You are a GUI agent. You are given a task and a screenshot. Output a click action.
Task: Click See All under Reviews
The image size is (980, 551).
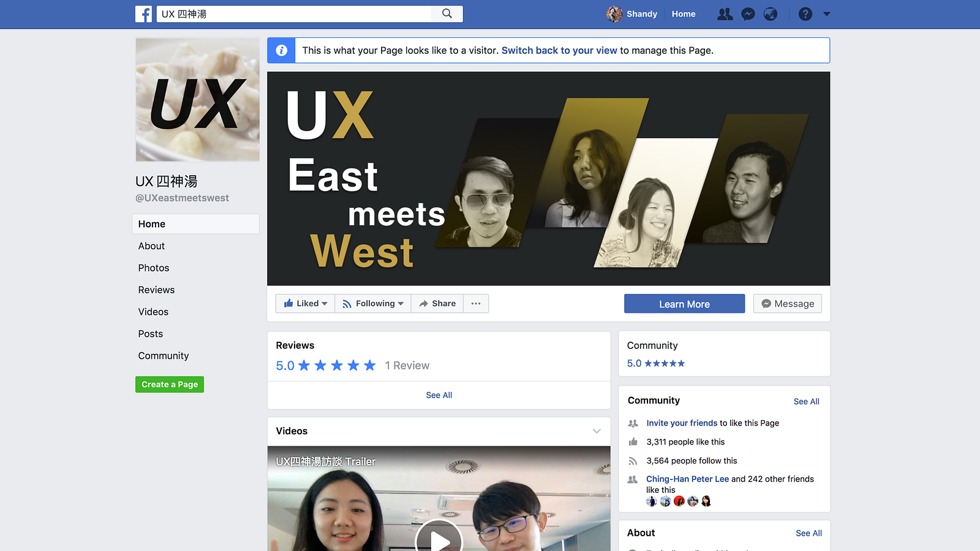pyautogui.click(x=439, y=395)
